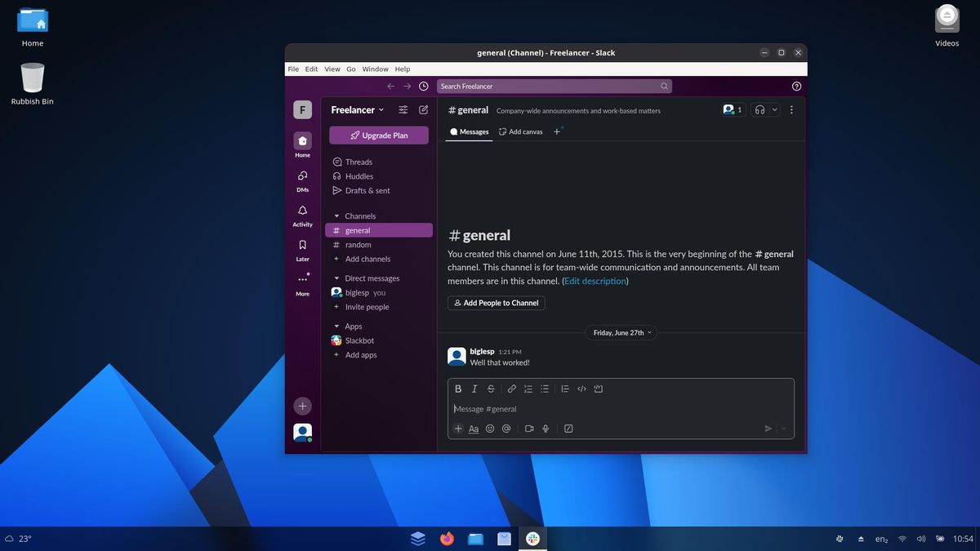Open Activity in the left rail
Image resolution: width=980 pixels, height=551 pixels.
[302, 212]
